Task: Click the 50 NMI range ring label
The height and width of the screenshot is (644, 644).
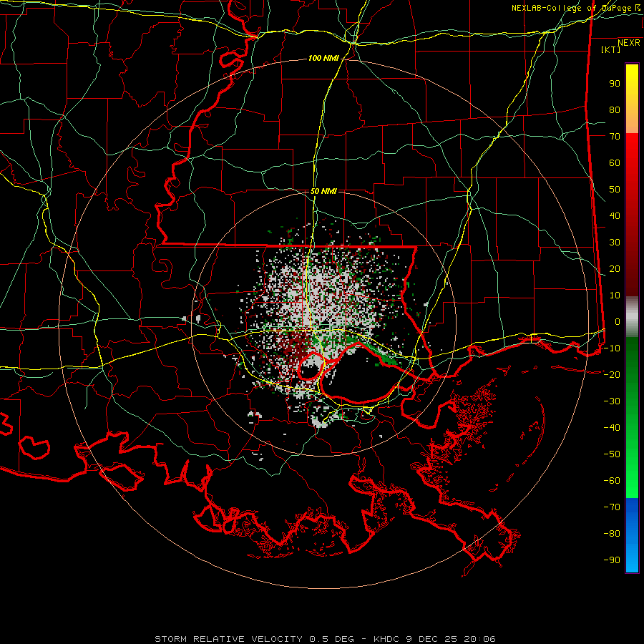Action: pyautogui.click(x=323, y=191)
